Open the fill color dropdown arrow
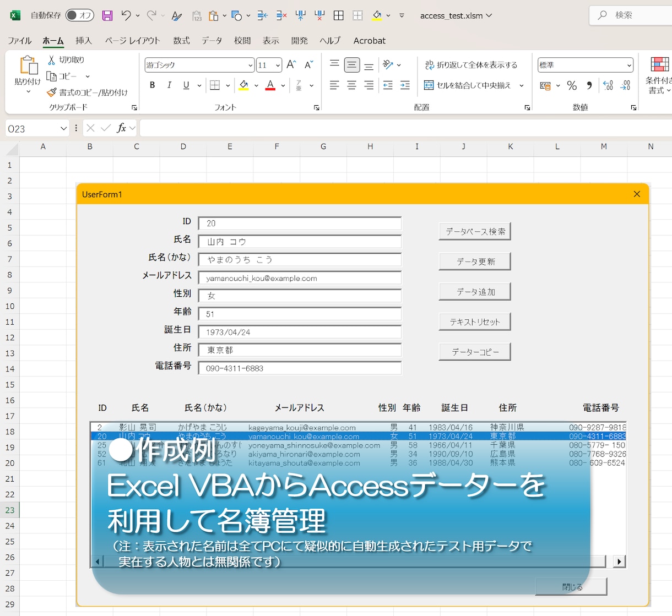Screen dimensions: 672x616 (256, 85)
